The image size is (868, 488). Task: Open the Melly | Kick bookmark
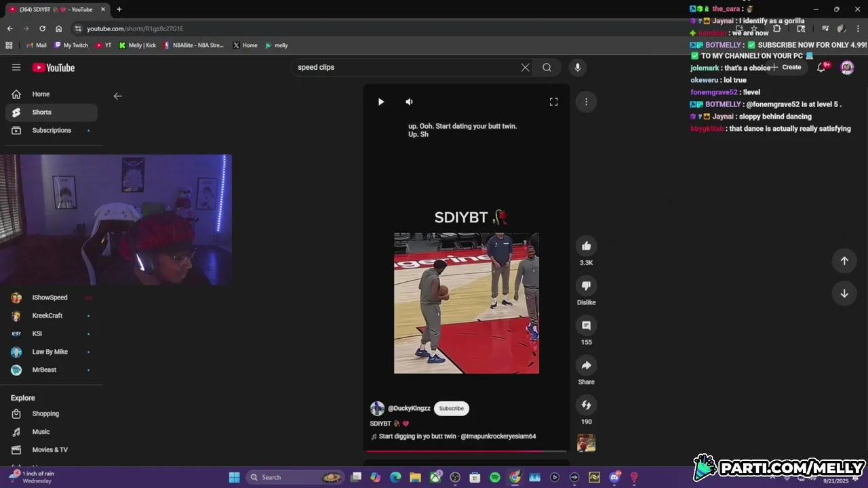coord(138,45)
